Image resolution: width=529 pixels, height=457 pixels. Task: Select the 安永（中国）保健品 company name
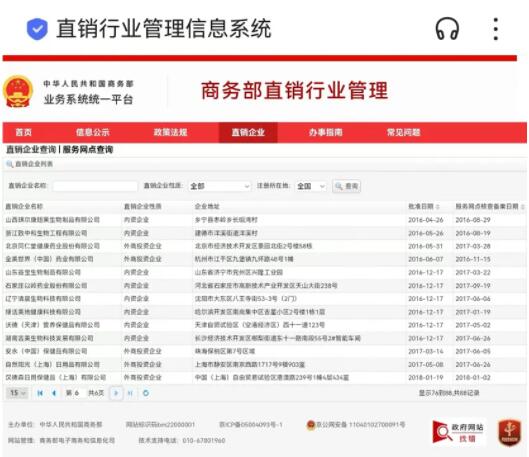[x=46, y=351]
